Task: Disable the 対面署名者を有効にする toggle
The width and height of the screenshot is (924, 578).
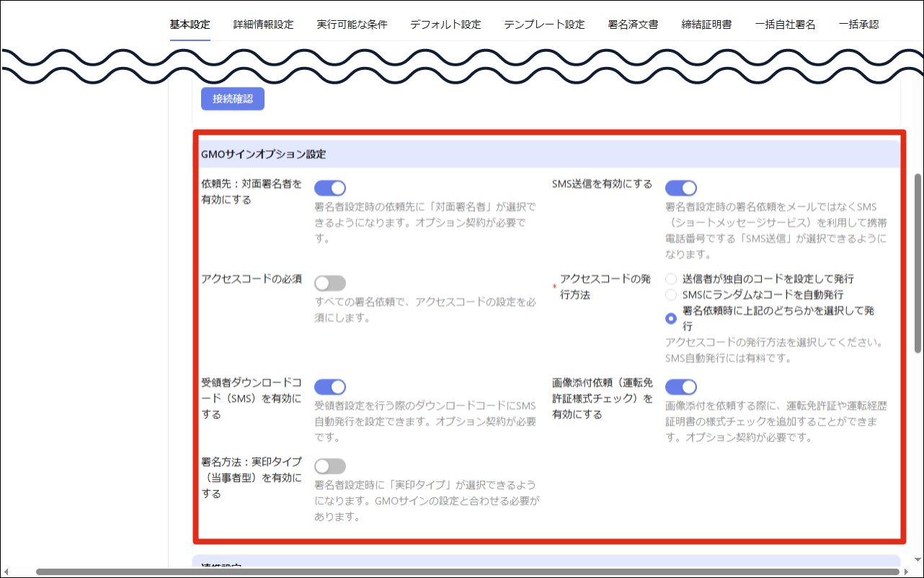Action: pos(330,188)
